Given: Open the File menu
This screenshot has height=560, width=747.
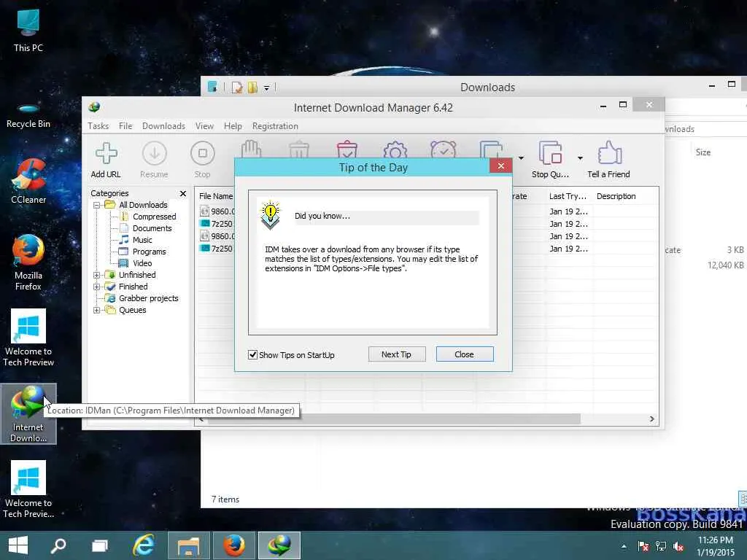Looking at the screenshot, I should click(125, 126).
